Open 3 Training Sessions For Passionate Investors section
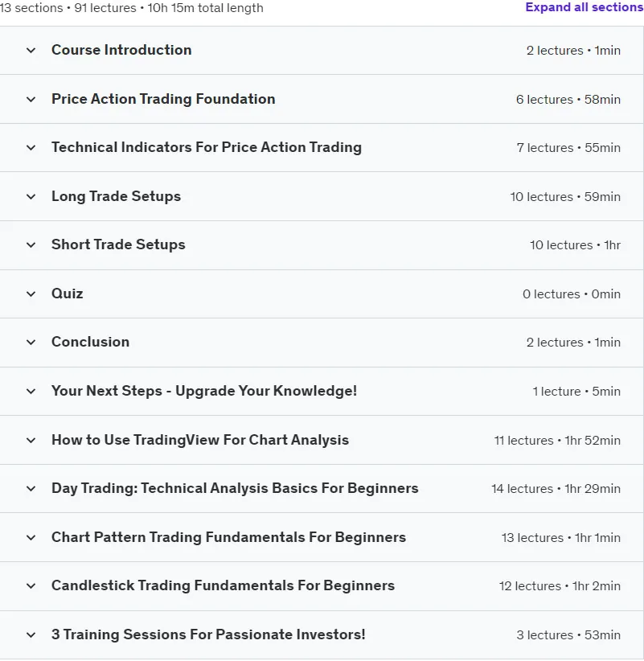This screenshot has height=661, width=644. (x=322, y=634)
